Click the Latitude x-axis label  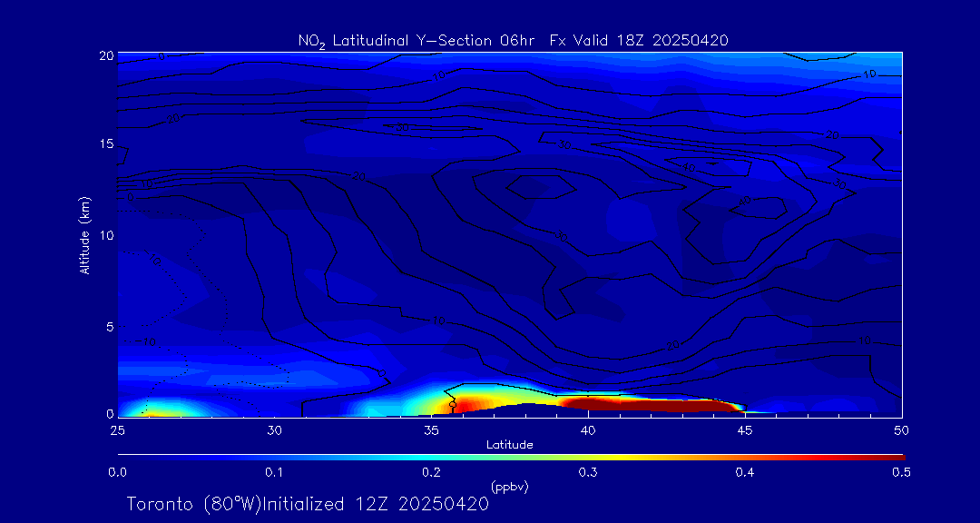click(509, 445)
